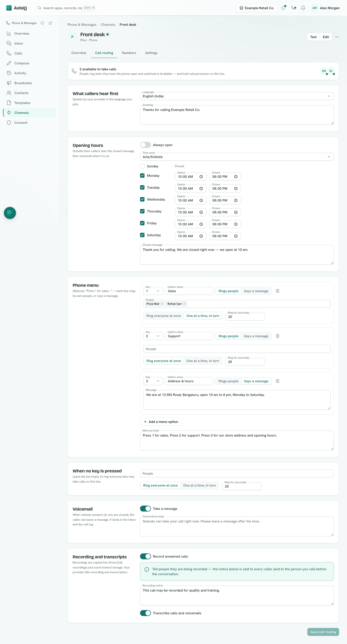Viewport: 347px width, 644px height.
Task: Remove Rohan Iyer from Sales people
Action: coord(184,304)
